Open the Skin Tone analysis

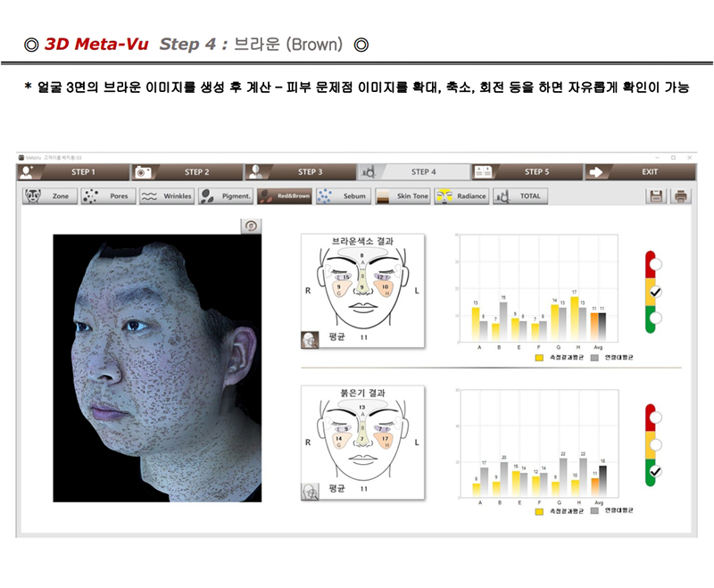click(x=403, y=196)
